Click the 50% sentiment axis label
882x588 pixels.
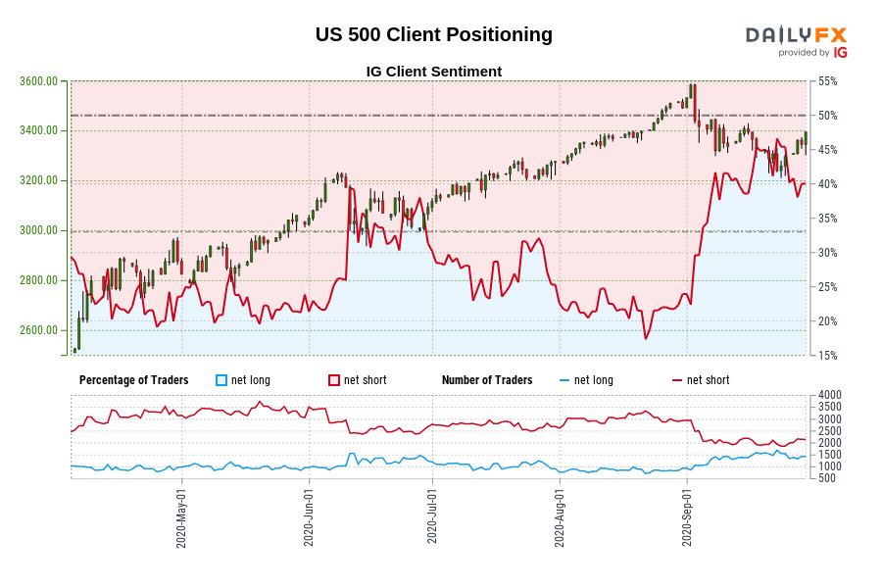pos(827,116)
